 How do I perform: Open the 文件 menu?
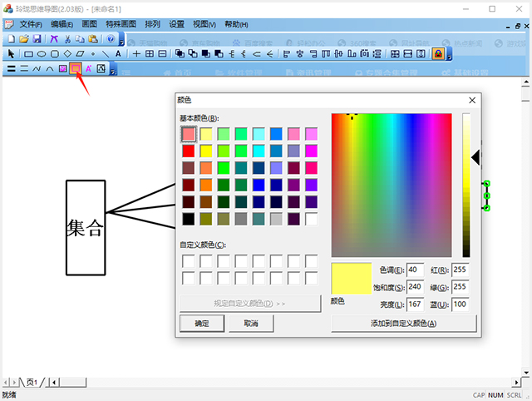pyautogui.click(x=31, y=24)
